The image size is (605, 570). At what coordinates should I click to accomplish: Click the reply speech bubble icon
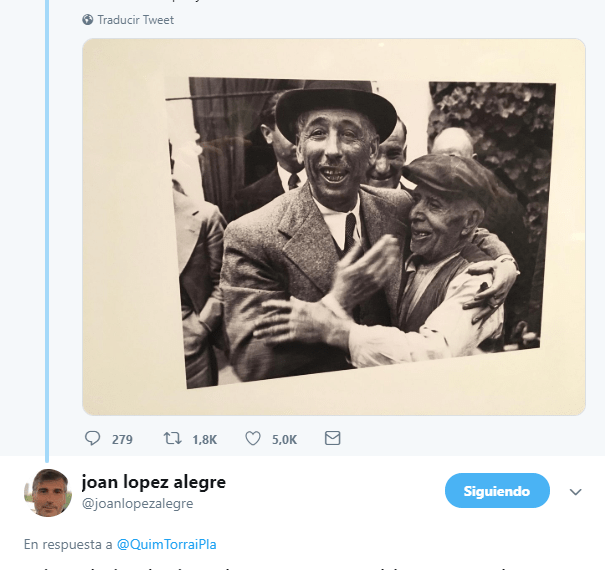pyautogui.click(x=93, y=439)
